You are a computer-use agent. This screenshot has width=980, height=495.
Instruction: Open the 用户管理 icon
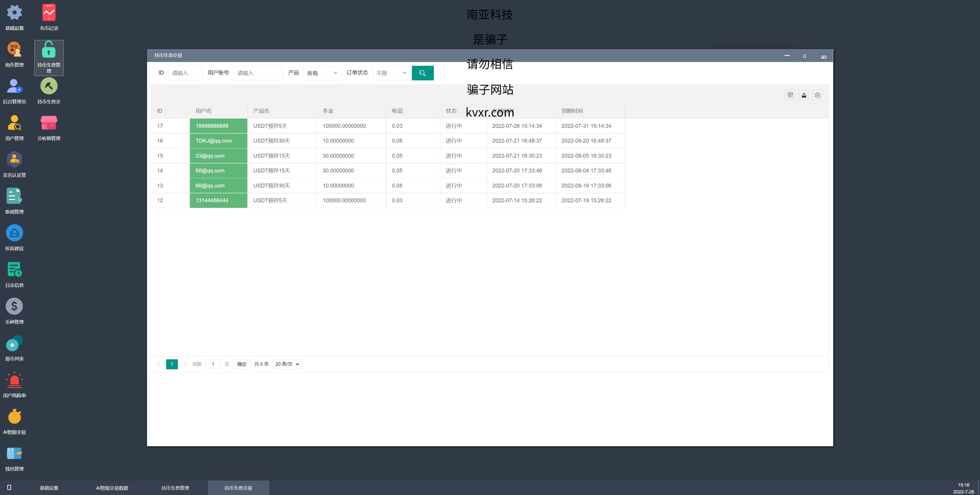tap(15, 123)
